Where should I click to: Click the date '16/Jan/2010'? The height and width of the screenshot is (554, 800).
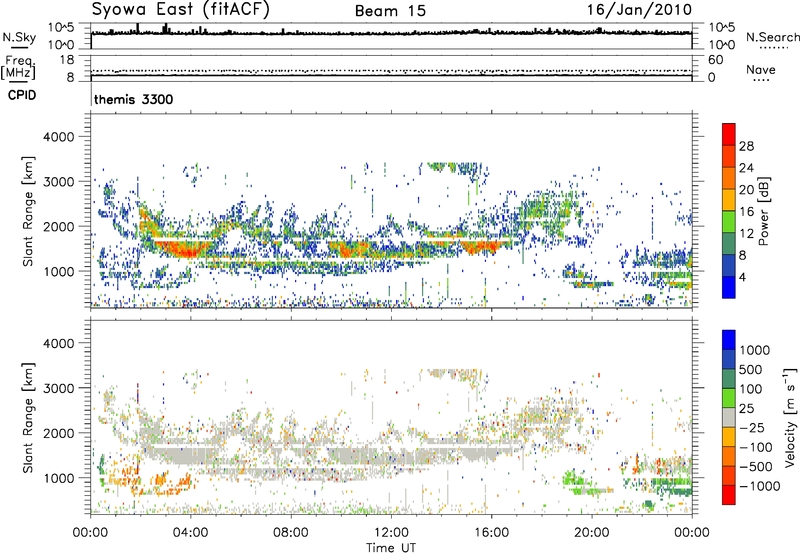tap(639, 10)
